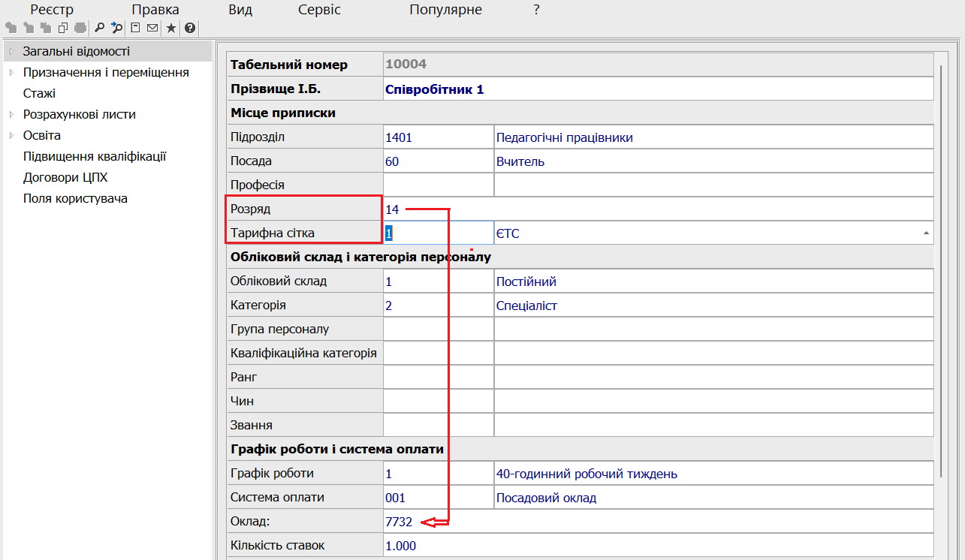
Task: Click the empty Чин code field
Action: point(439,402)
